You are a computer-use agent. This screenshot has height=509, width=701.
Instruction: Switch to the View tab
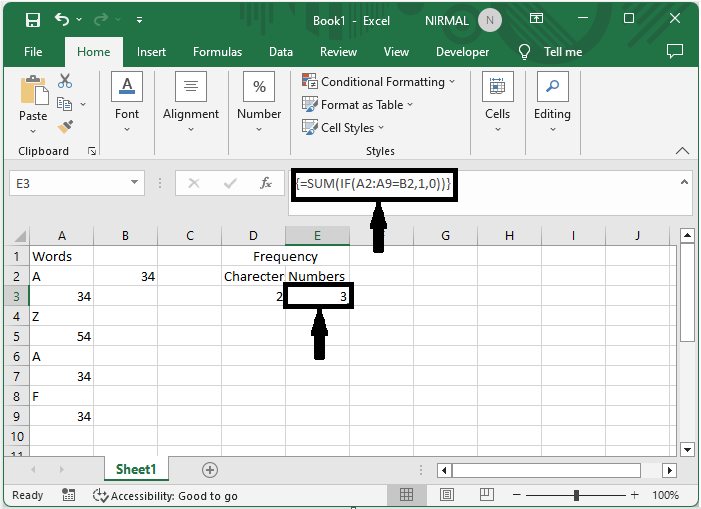click(x=396, y=52)
